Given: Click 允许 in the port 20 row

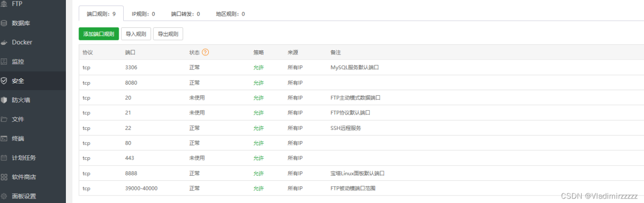Looking at the screenshot, I should [259, 98].
